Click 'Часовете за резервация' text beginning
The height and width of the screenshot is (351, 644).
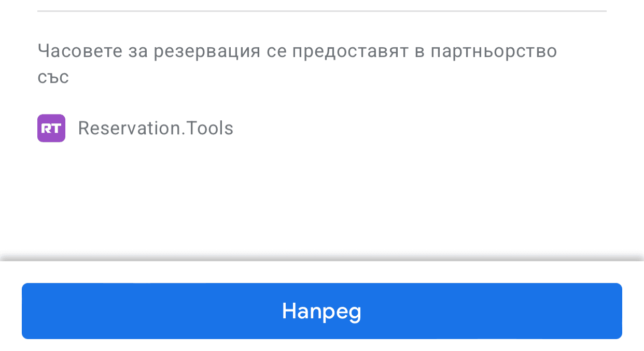(x=149, y=51)
